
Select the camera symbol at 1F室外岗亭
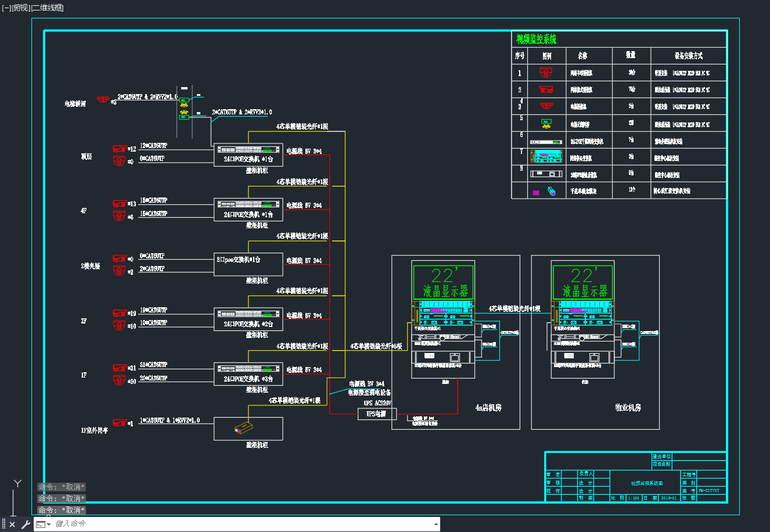120,422
